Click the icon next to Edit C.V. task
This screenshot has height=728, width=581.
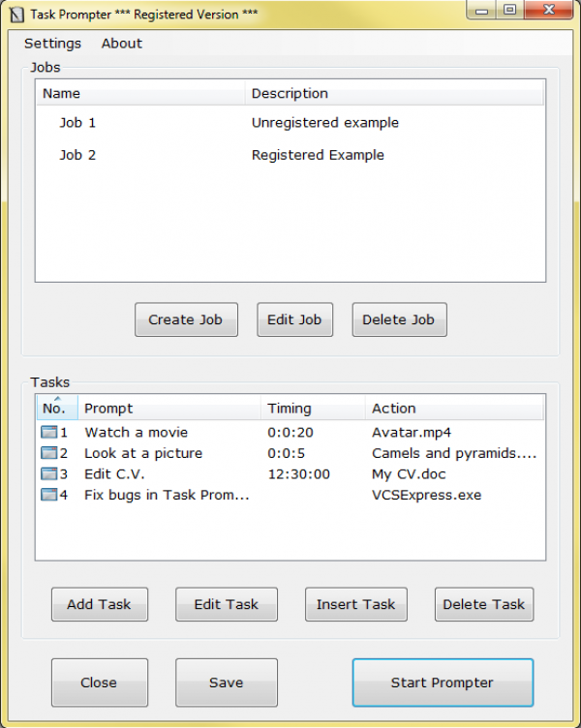(49, 474)
